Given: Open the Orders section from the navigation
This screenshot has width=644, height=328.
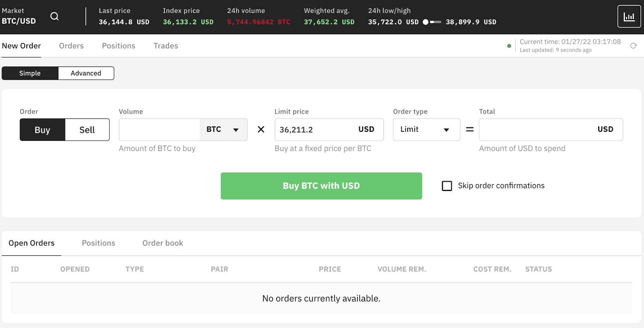Looking at the screenshot, I should tap(71, 46).
